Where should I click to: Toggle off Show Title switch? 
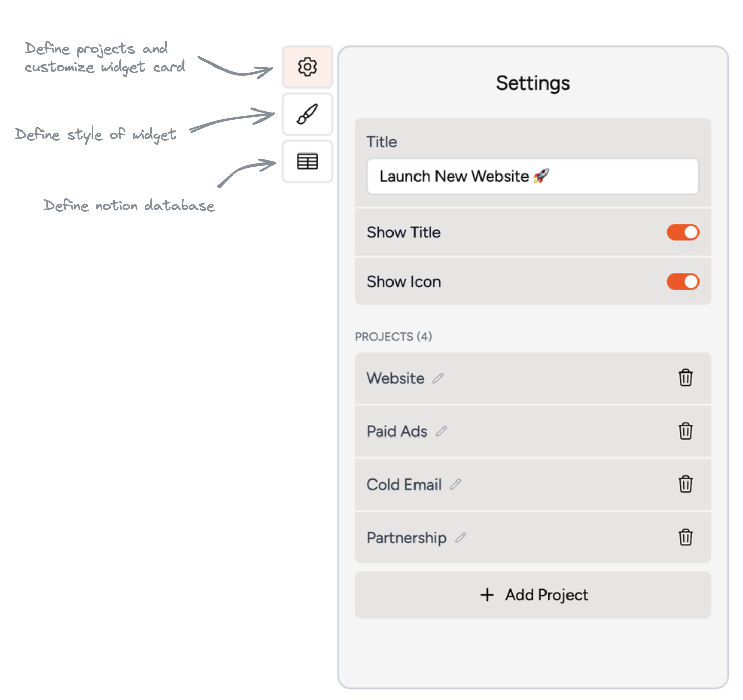683,232
